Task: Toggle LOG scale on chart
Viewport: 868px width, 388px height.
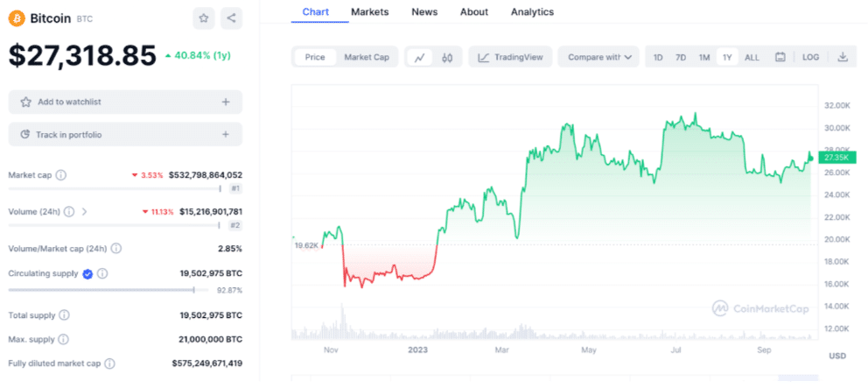Action: coord(811,57)
